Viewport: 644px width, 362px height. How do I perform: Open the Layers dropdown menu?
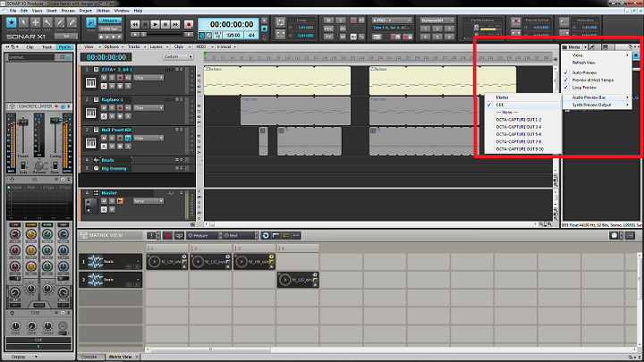pyautogui.click(x=157, y=46)
